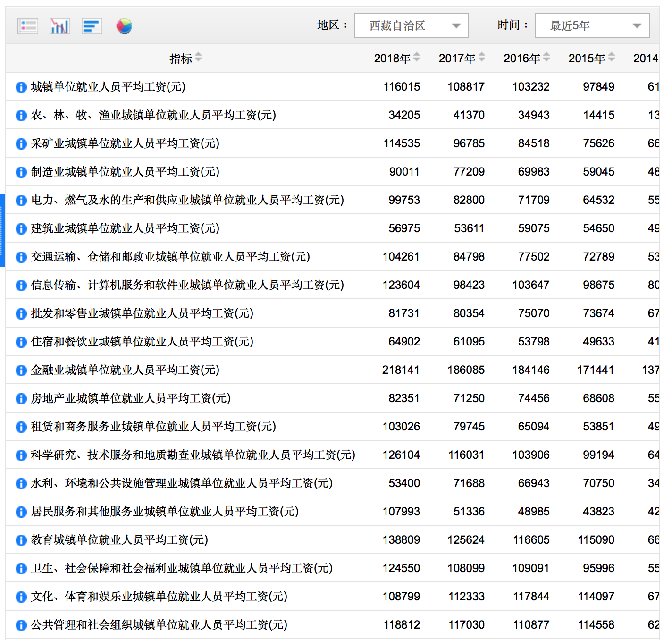Click the 2015 批发和零售业 value 73674

(x=599, y=313)
